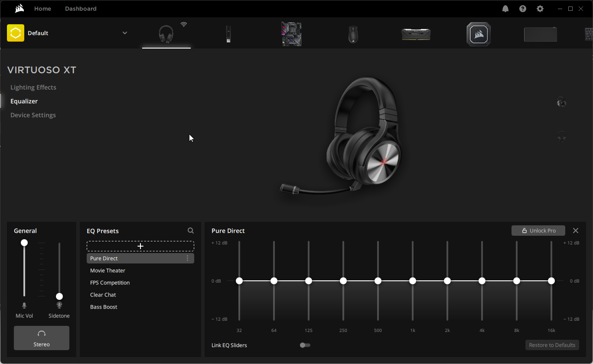This screenshot has height=364, width=593.
Task: Select the mouse device icon
Action: coord(353,34)
